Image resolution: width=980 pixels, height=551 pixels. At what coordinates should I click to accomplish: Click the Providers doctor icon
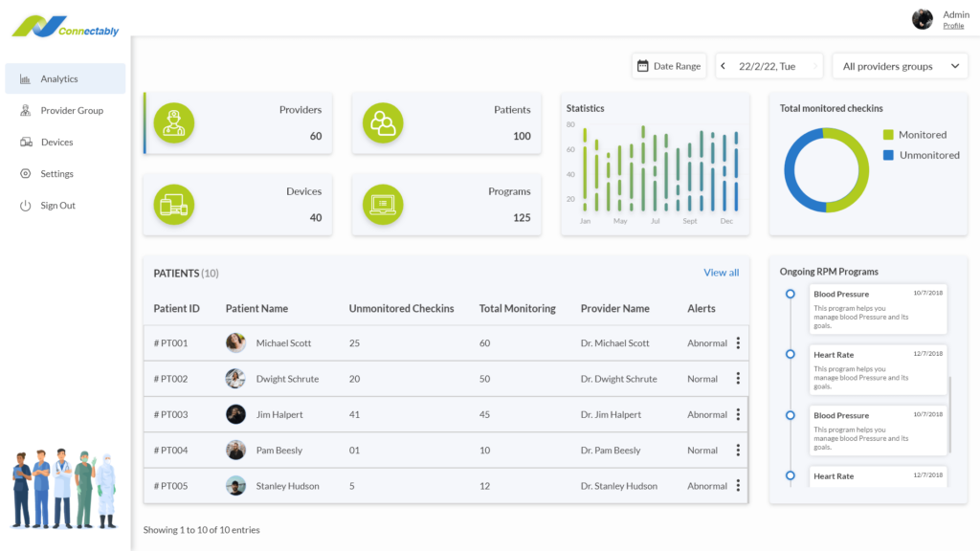tap(173, 122)
